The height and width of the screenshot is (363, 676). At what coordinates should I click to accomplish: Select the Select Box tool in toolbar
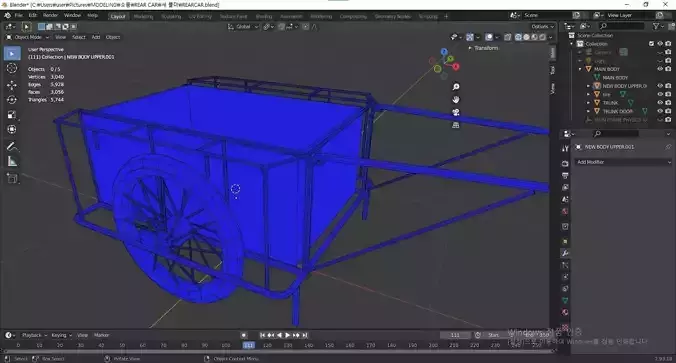pyautogui.click(x=12, y=53)
